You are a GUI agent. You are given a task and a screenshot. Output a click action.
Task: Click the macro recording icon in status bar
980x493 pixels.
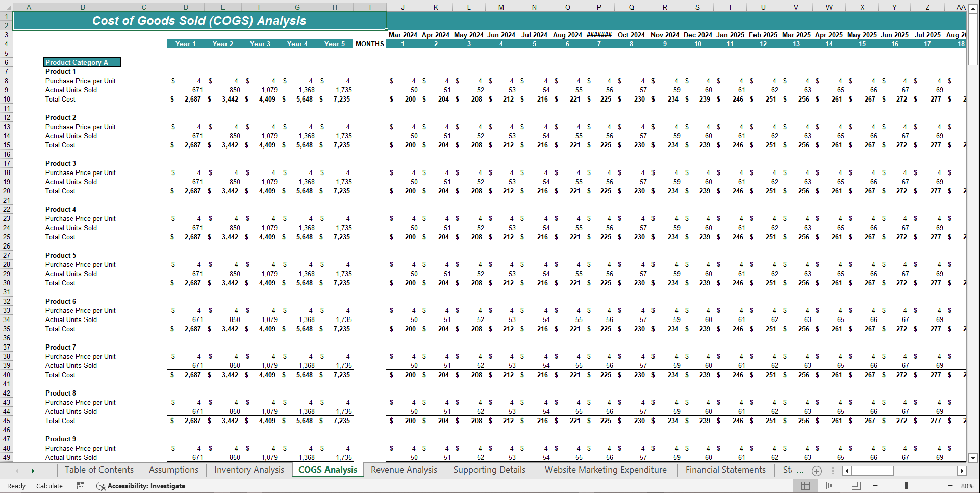[80, 486]
